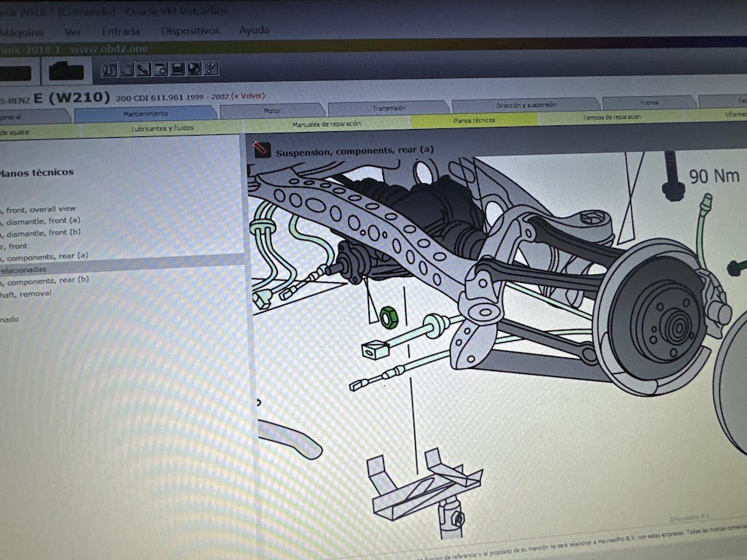747x560 pixels.
Task: Select the Manuales de reparación sub-tab
Action: point(326,124)
